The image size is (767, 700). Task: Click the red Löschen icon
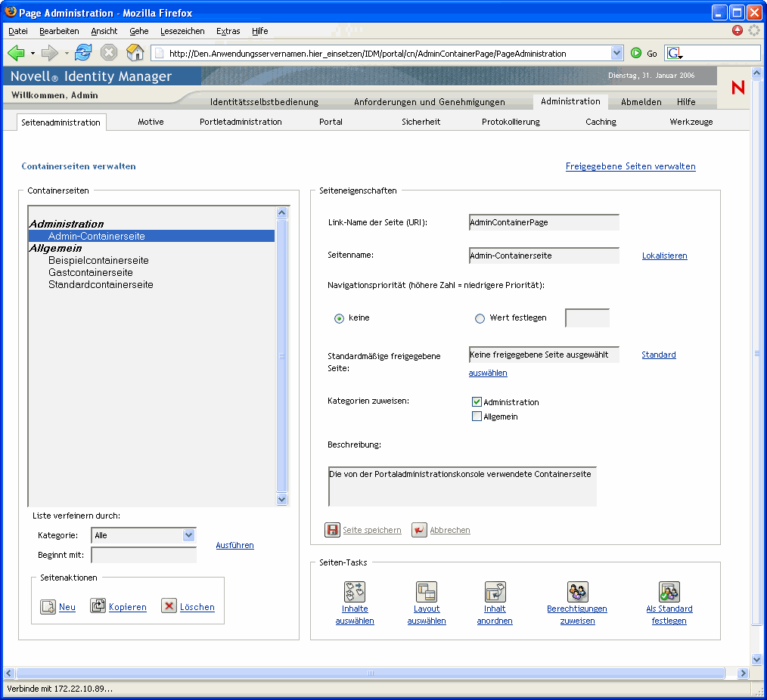(169, 606)
